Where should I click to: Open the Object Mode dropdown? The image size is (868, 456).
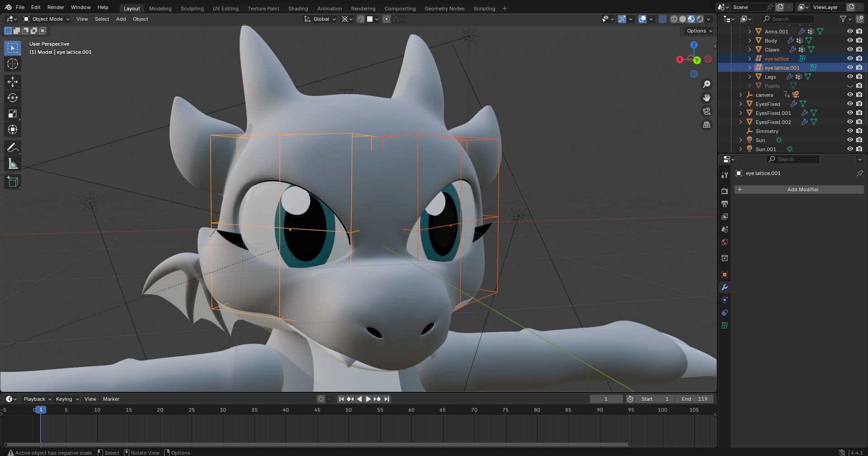point(47,19)
